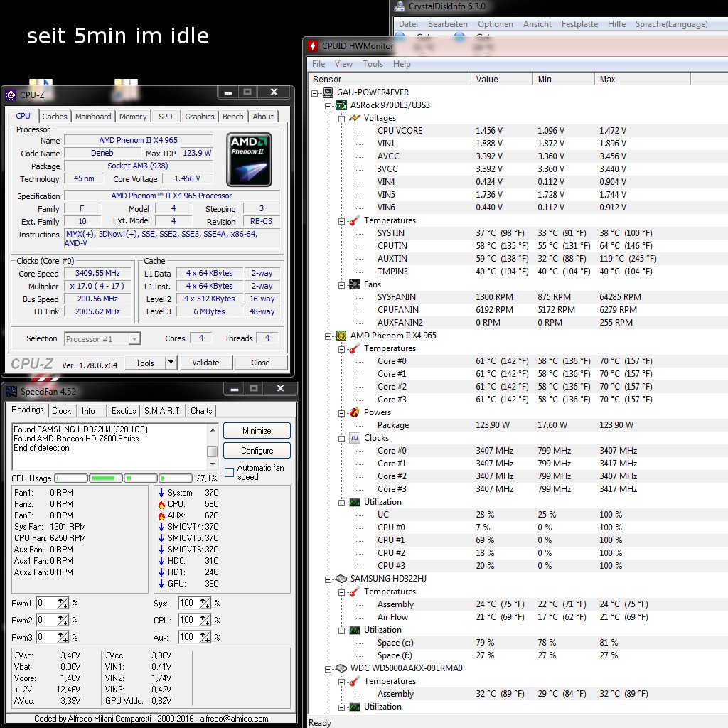Viewport: 728px width, 728px height.
Task: Click the Value column header in HWMonitor
Action: coord(502,80)
